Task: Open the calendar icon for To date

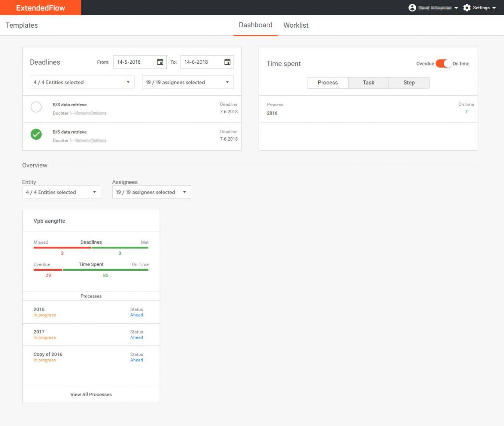Action: pyautogui.click(x=227, y=62)
